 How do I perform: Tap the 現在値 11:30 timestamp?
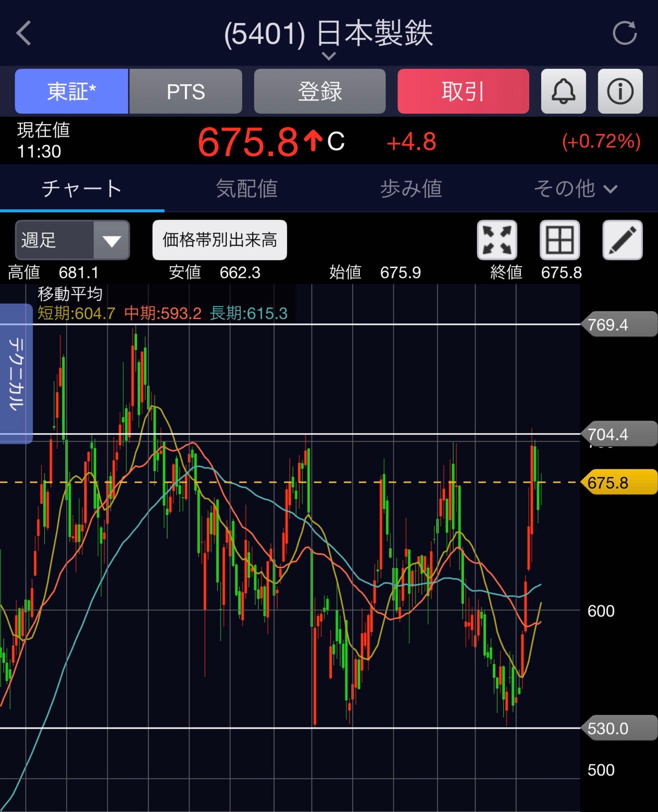point(43,141)
